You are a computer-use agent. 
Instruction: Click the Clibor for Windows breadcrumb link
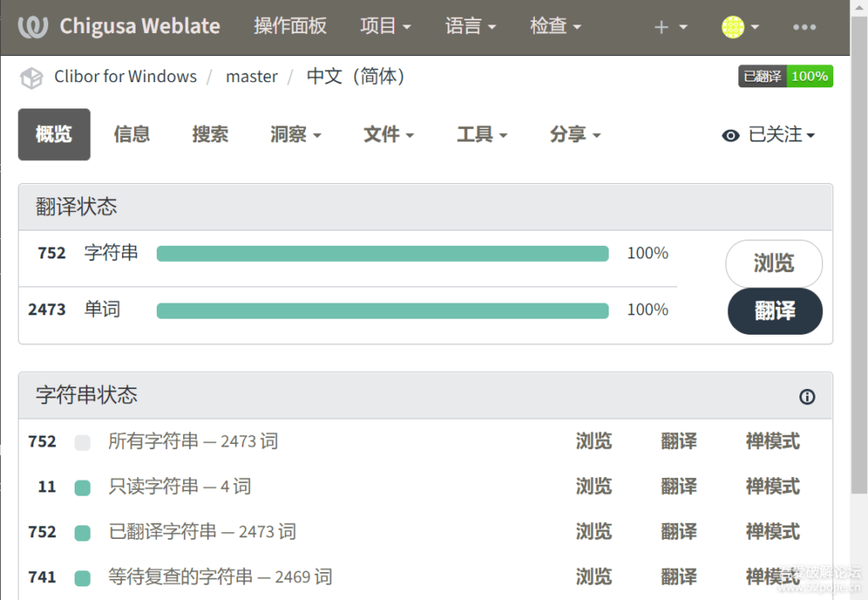coord(125,76)
